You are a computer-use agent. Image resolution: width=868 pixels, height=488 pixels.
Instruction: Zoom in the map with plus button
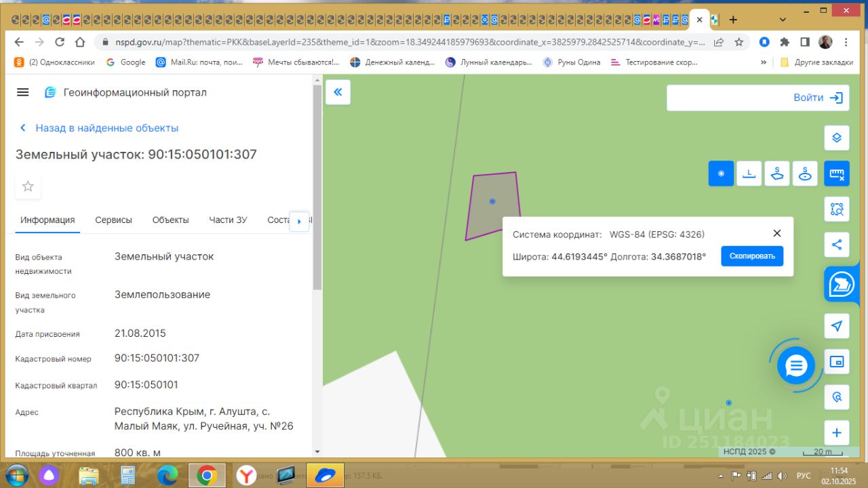coord(837,432)
